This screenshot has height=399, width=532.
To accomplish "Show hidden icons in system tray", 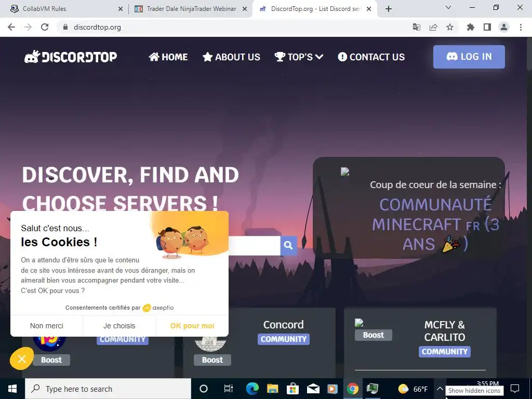I will pos(440,389).
